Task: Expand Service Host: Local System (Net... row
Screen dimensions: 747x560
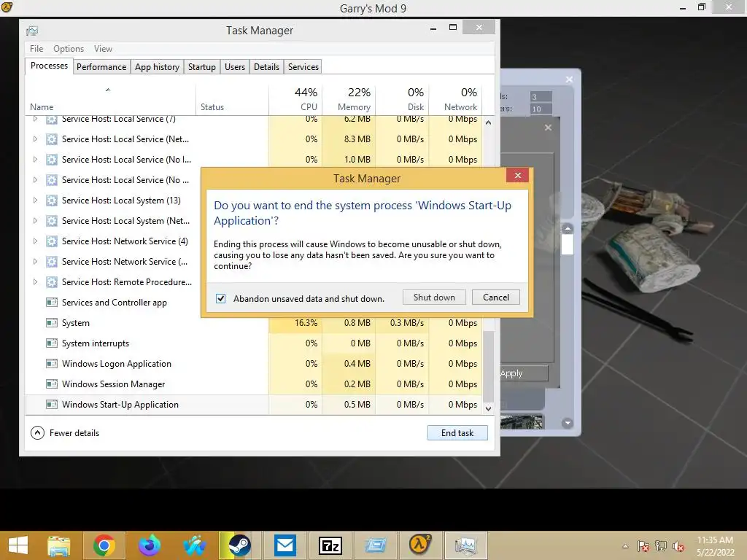Action: click(35, 221)
